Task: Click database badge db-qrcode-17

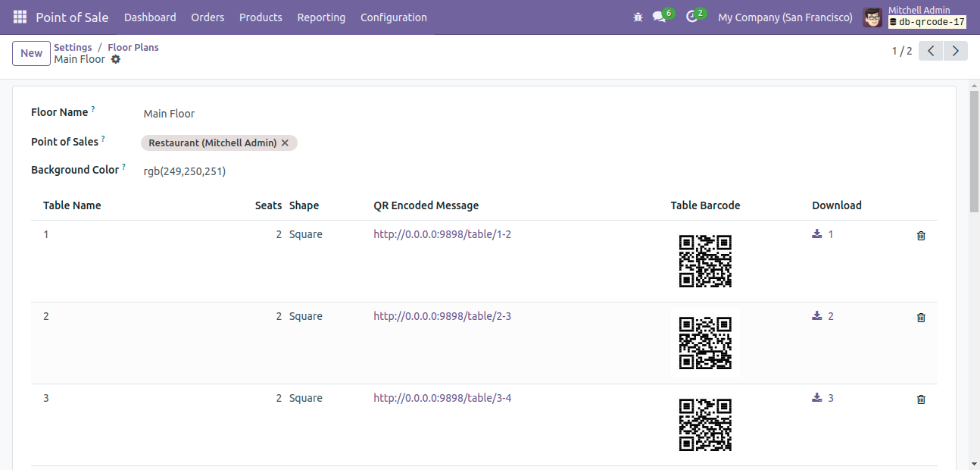Action: point(928,23)
